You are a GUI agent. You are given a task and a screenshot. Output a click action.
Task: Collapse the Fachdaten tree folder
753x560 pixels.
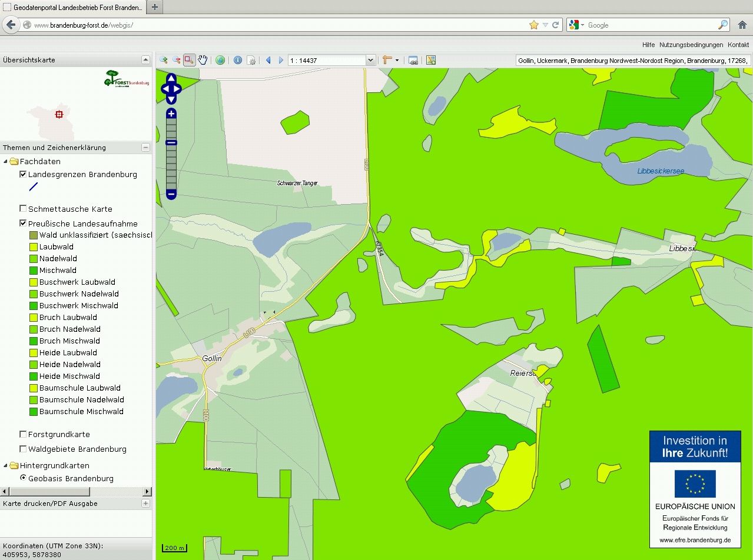click(6, 161)
